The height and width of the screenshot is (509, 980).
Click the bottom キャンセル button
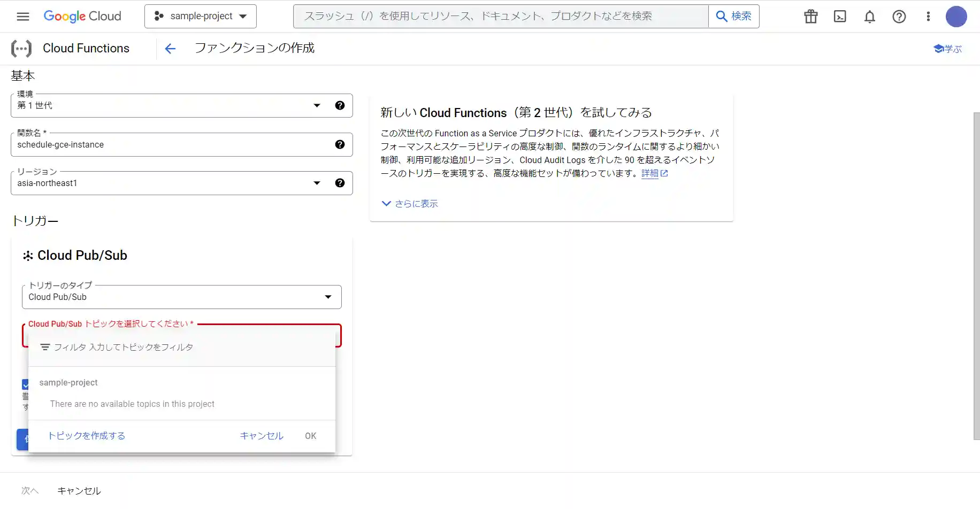coord(79,491)
